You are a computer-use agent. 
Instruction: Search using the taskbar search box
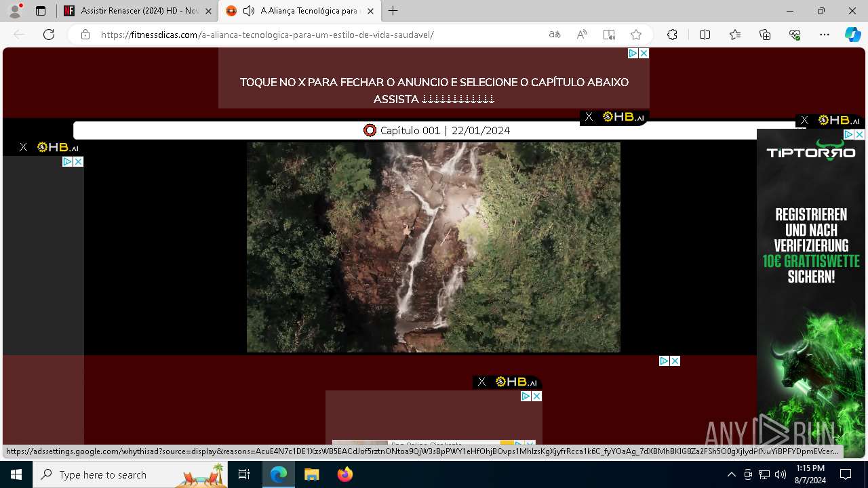point(131,474)
